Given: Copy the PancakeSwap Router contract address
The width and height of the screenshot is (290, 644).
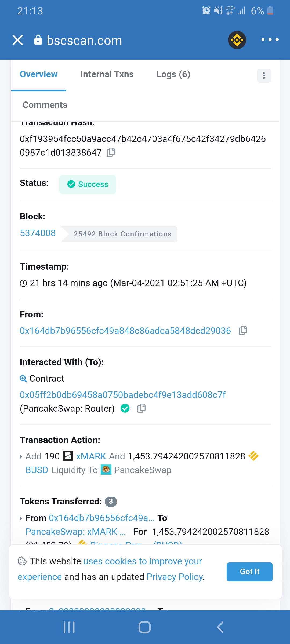Looking at the screenshot, I should (x=142, y=408).
